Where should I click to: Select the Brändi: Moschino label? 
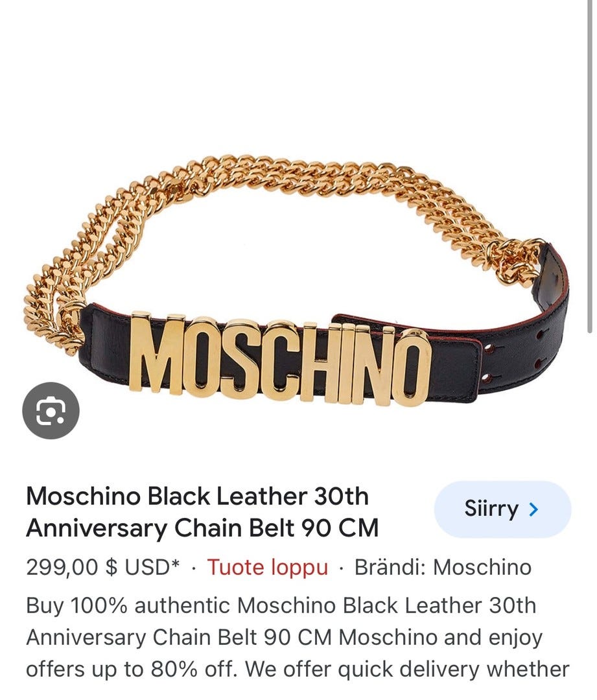coord(443,567)
